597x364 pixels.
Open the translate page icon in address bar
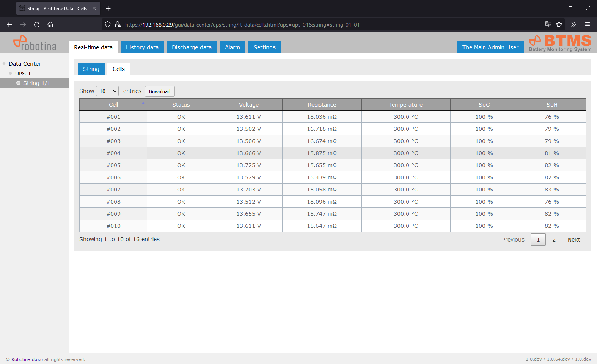[548, 25]
